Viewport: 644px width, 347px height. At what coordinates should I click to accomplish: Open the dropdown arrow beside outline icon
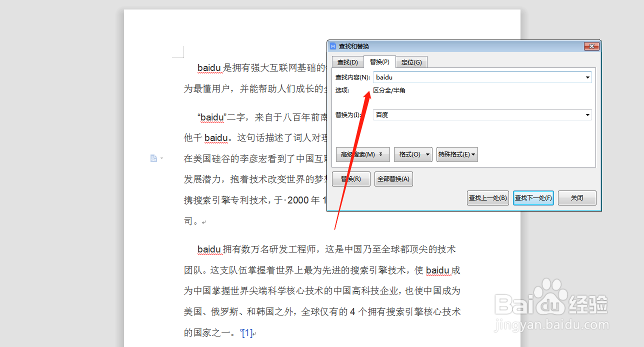click(161, 159)
